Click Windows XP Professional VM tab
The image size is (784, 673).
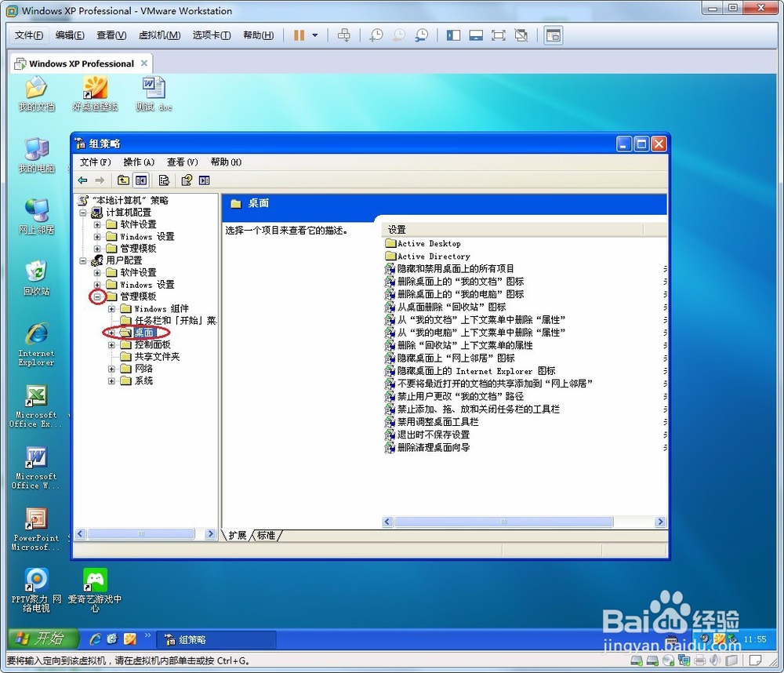point(82,64)
